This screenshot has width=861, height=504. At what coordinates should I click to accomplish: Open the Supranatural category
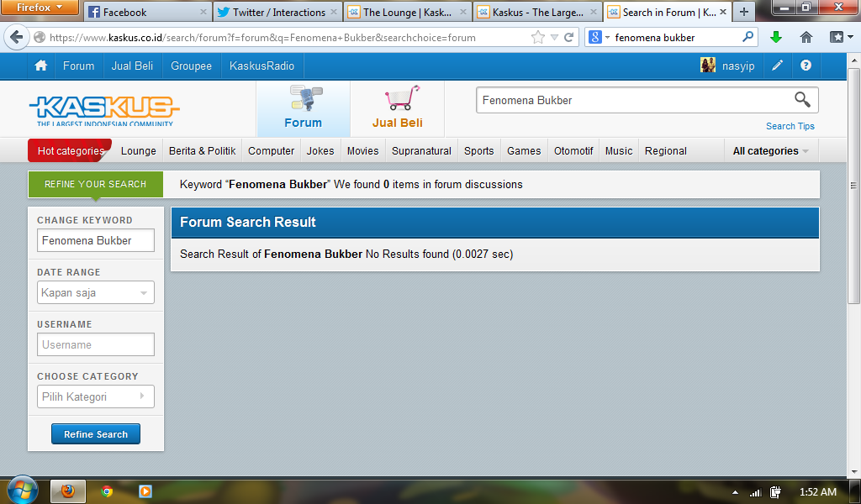point(422,151)
